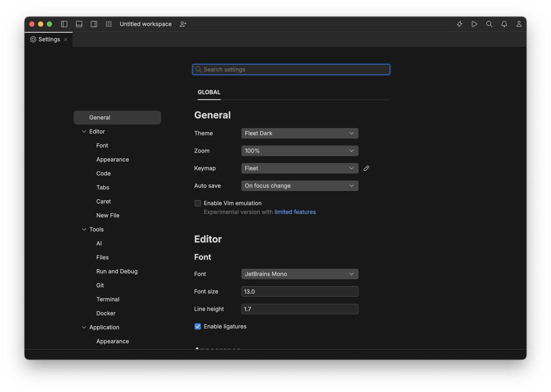Collapse the Editor tree section
This screenshot has width=551, height=392.
pos(84,132)
